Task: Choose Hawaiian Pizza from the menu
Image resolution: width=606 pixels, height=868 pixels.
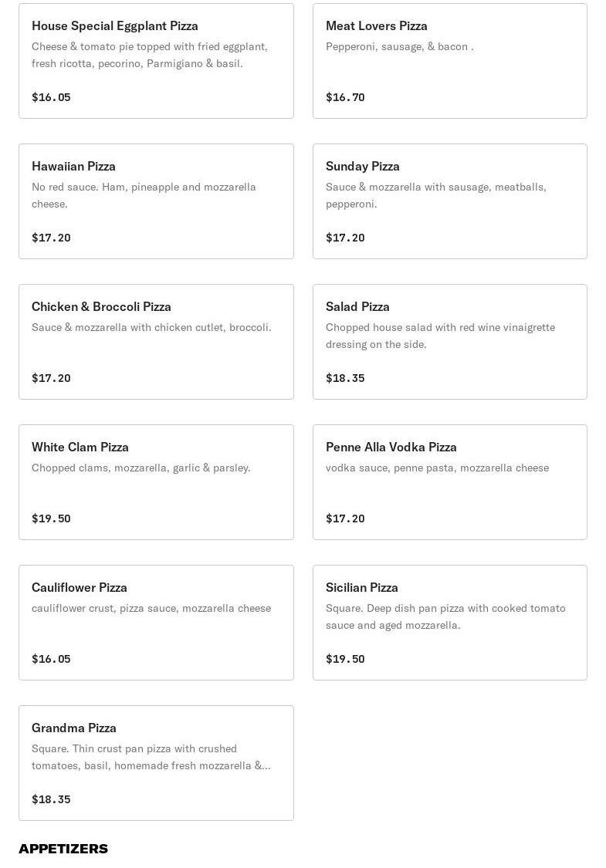Action: pos(156,201)
